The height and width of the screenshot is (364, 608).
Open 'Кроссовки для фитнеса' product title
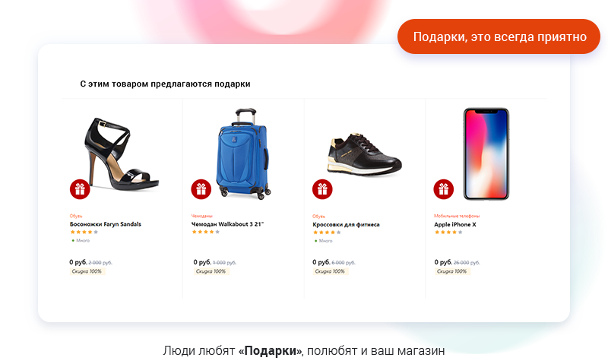coord(347,224)
